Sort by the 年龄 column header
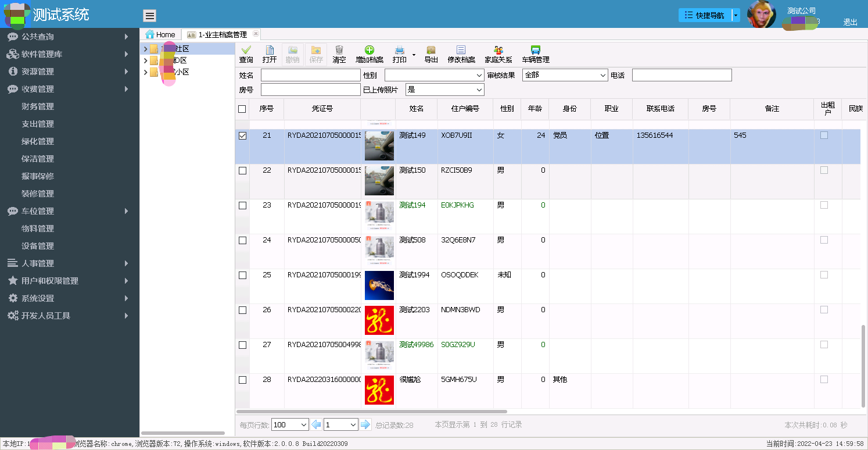This screenshot has width=868, height=450. [x=535, y=109]
